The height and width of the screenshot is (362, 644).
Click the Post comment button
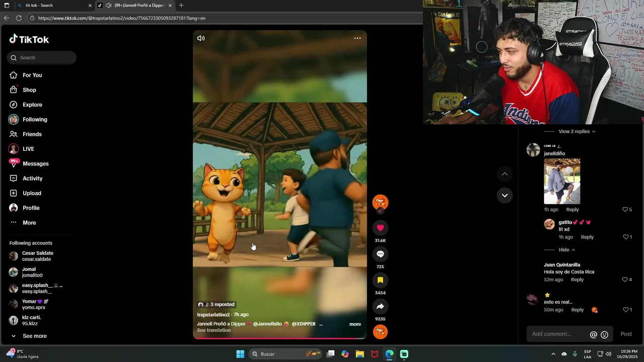pyautogui.click(x=626, y=334)
